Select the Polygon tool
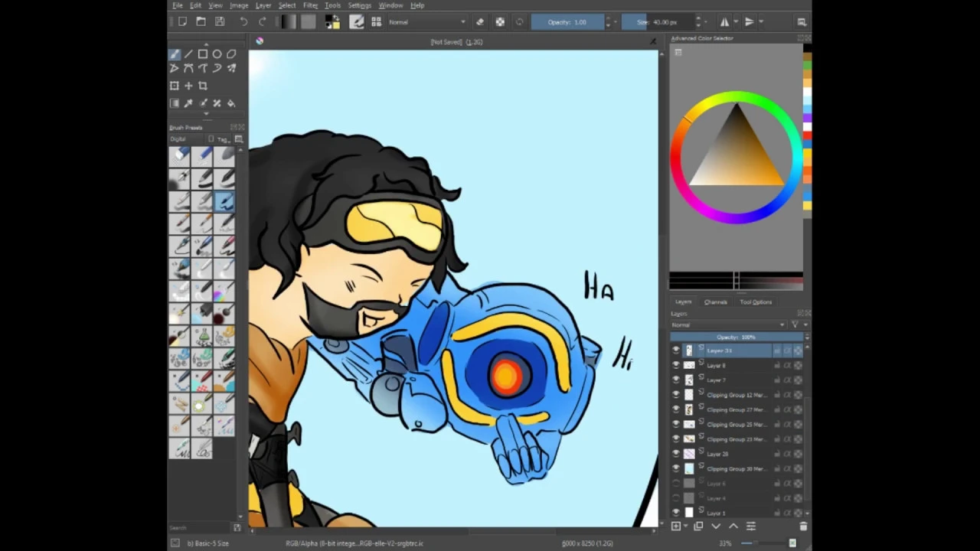This screenshot has height=551, width=980. coord(231,54)
